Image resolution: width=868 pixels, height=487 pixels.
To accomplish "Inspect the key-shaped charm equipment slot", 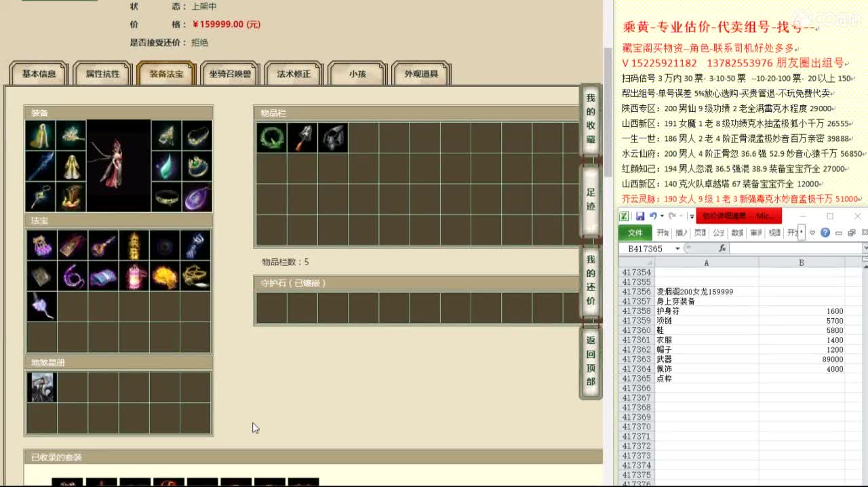I will 40,197.
